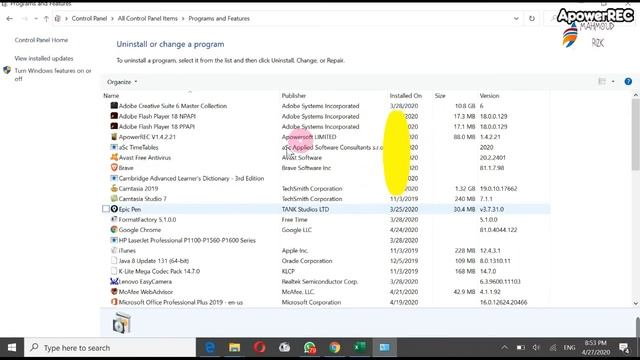Click the FormatFactory 5.1.0.0 icon
The height and width of the screenshot is (360, 640).
point(114,219)
